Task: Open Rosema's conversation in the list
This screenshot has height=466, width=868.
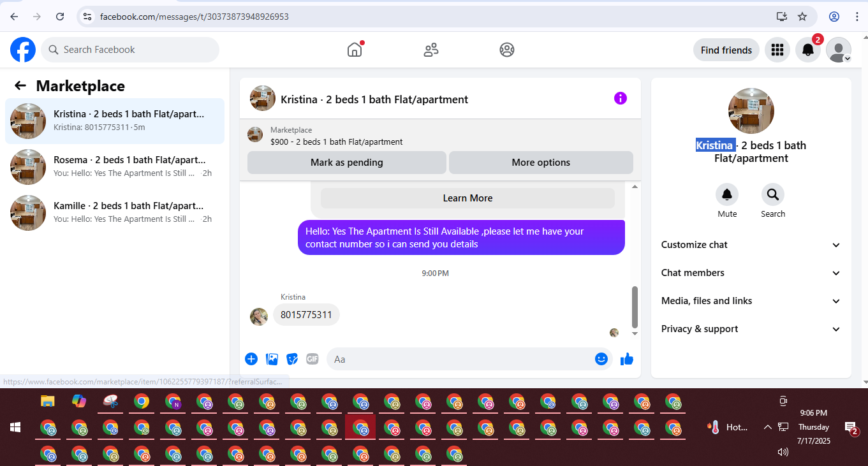Action: coord(115,167)
